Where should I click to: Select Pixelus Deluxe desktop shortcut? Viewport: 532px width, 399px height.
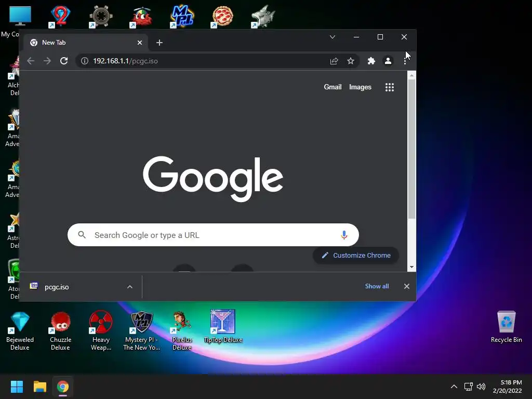click(182, 331)
